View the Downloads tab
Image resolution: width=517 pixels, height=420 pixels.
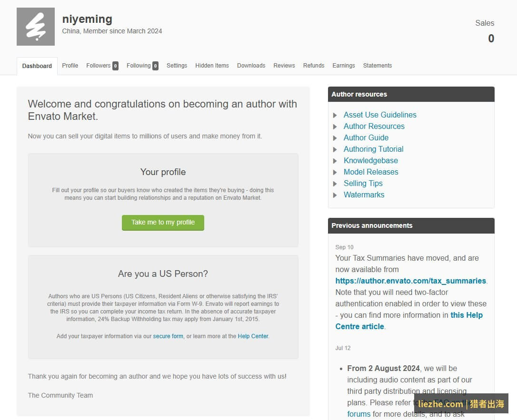(x=251, y=66)
